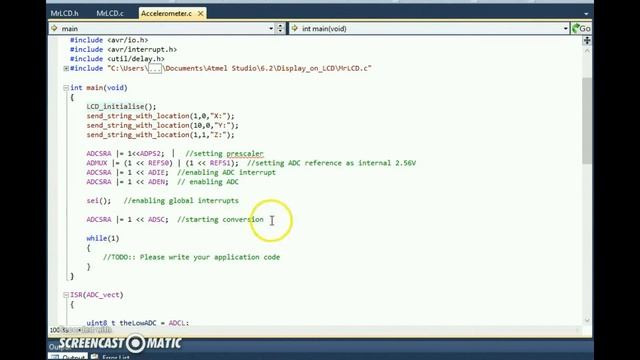Click the //TODO:: Please write your application code comment
This screenshot has height=360, width=640.
[x=191, y=257]
